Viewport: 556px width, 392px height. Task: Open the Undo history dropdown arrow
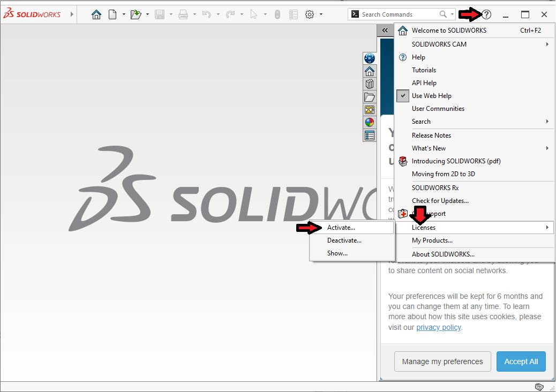[218, 14]
